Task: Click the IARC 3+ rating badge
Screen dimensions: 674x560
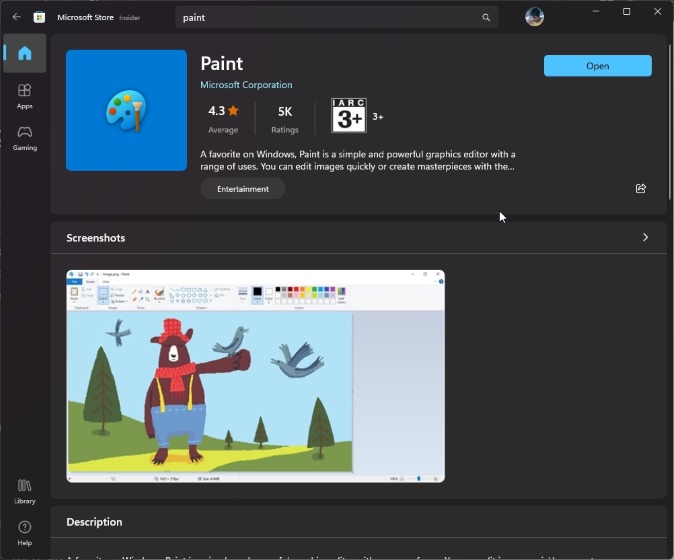Action: (349, 116)
